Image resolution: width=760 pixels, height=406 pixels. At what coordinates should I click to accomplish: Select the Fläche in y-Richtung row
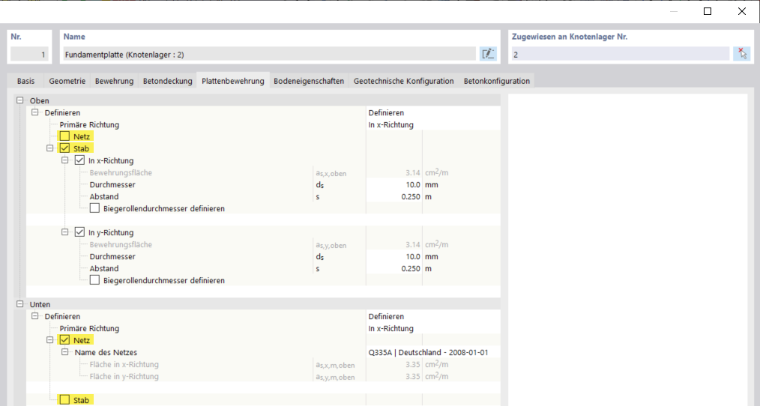[x=263, y=376]
